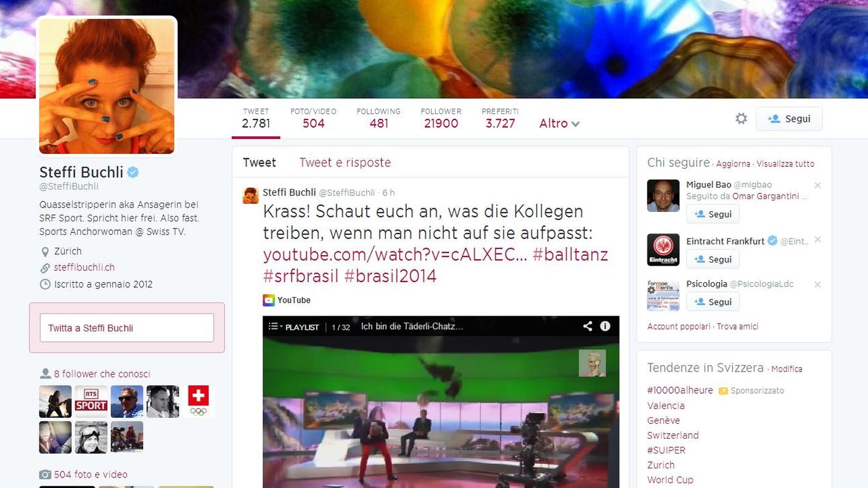868x488 pixels.
Task: Open the RTS Sport follower avatar
Action: 91,402
